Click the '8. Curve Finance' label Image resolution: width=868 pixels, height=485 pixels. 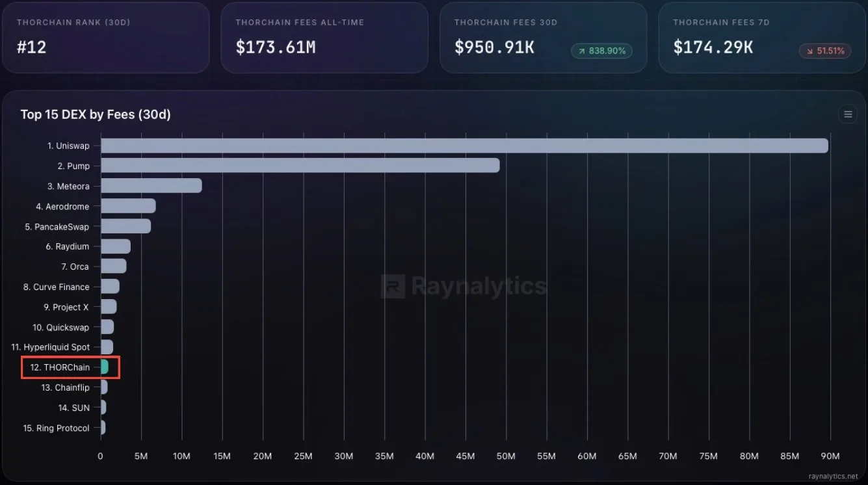[x=57, y=287]
